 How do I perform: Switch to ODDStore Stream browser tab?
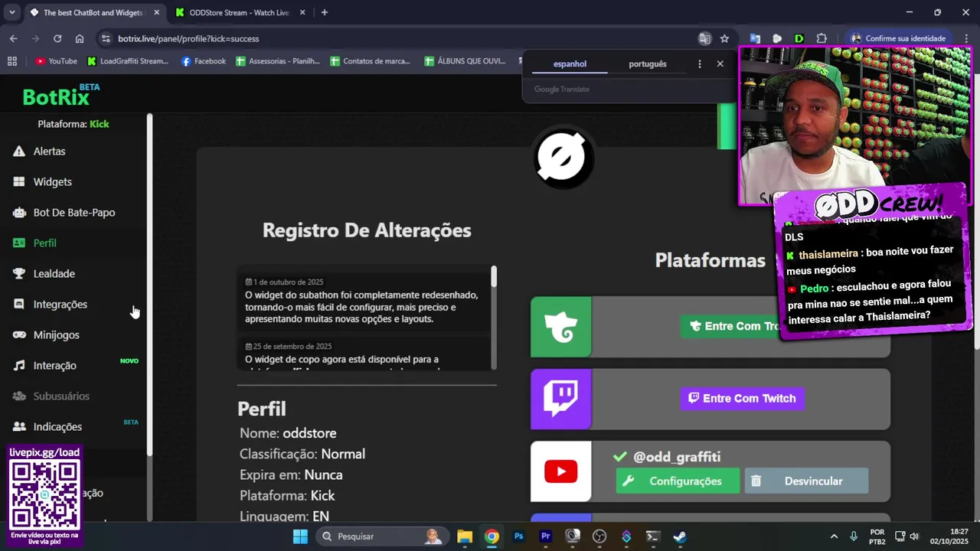pyautogui.click(x=239, y=12)
